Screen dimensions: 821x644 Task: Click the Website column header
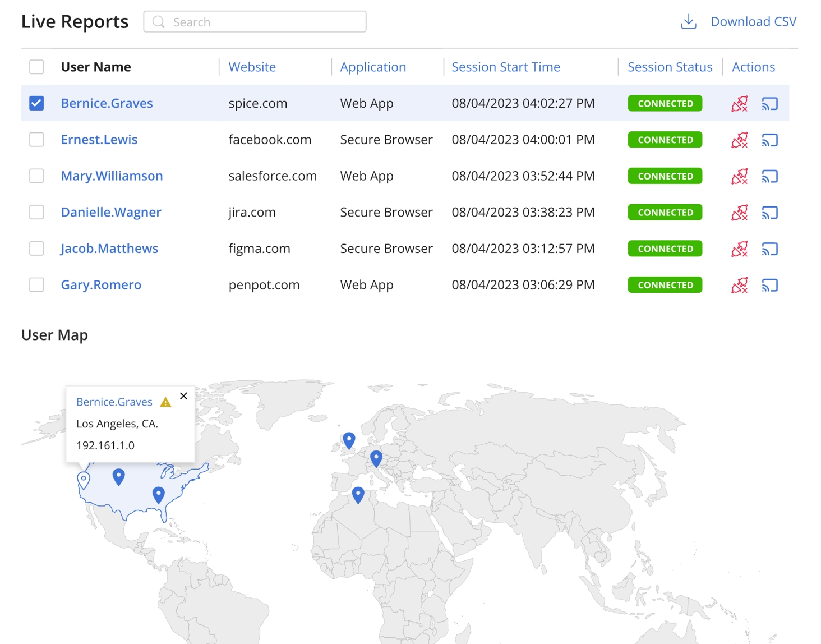252,67
